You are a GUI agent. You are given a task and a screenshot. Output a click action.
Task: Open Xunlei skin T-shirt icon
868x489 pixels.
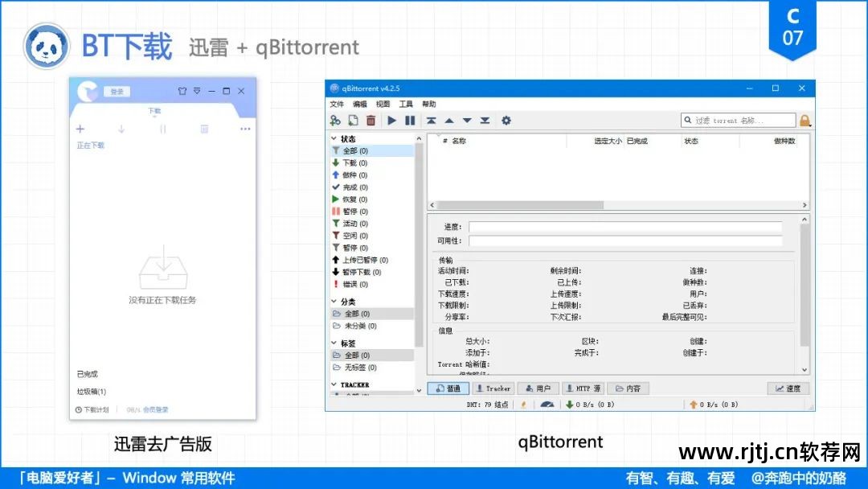pos(182,91)
